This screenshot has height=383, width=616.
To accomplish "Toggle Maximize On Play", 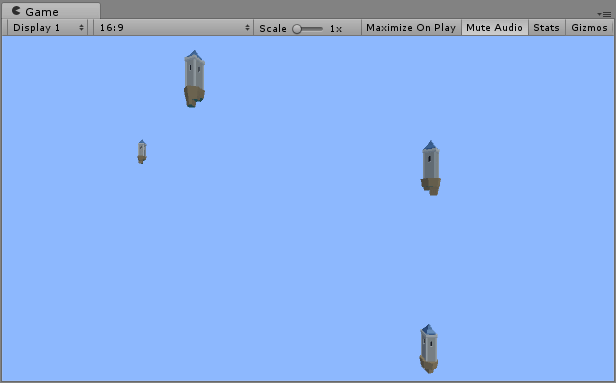I will 411,27.
